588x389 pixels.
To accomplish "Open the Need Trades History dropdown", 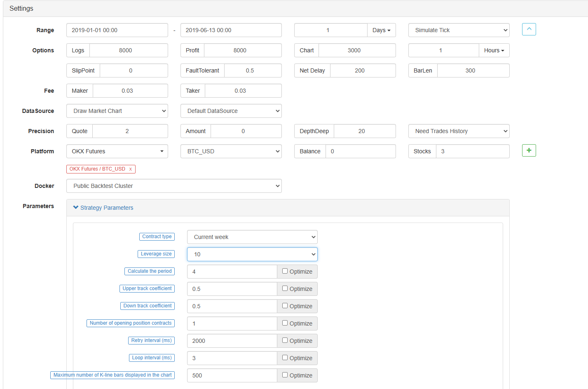I will pos(459,131).
